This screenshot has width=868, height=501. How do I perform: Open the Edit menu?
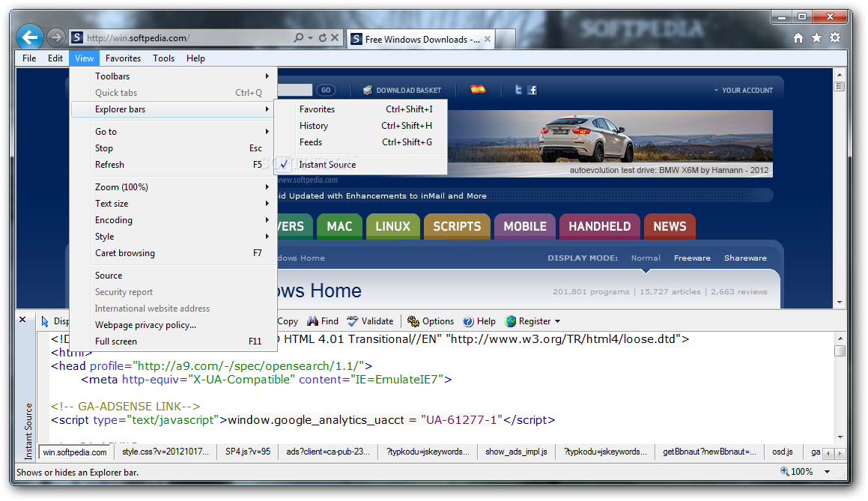coord(55,58)
